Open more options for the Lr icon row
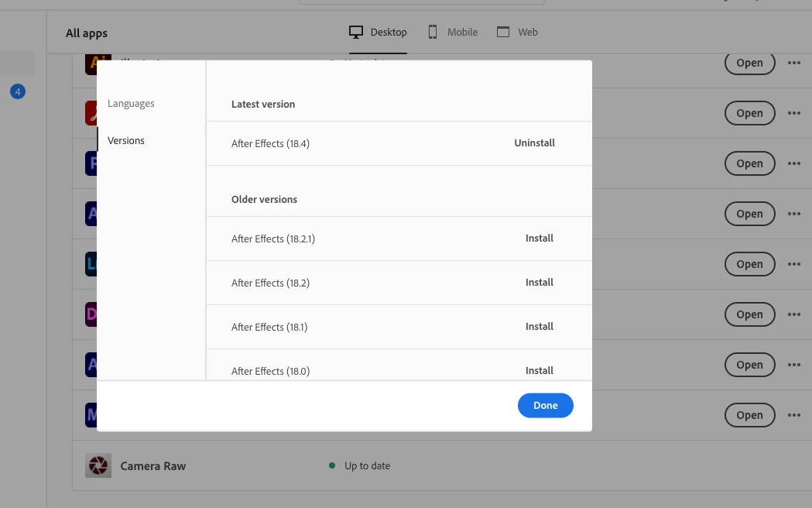 794,264
